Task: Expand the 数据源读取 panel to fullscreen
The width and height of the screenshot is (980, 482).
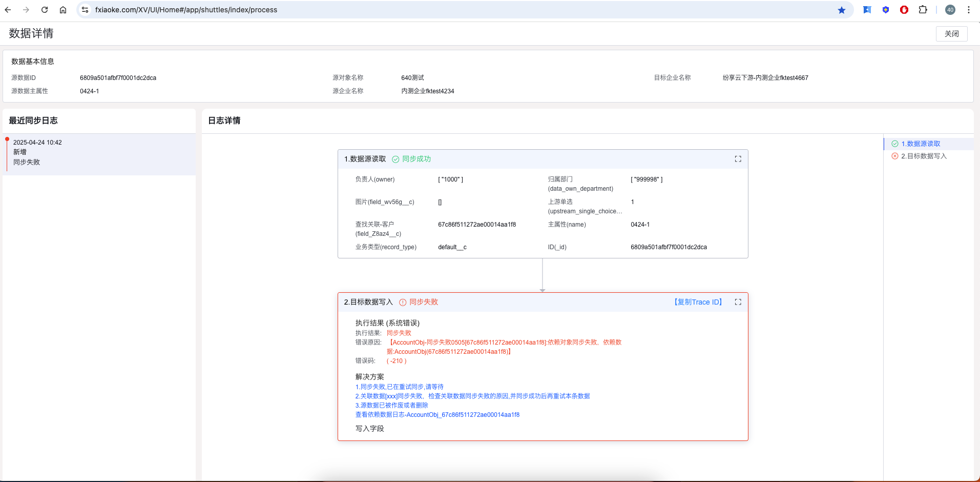Action: coord(738,159)
